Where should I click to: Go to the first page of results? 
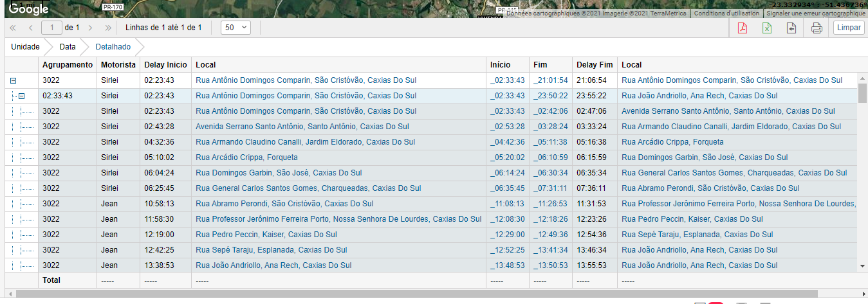click(13, 28)
